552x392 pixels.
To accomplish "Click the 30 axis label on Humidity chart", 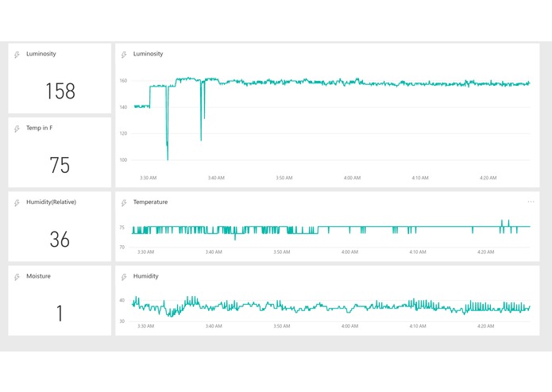I will pyautogui.click(x=122, y=321).
